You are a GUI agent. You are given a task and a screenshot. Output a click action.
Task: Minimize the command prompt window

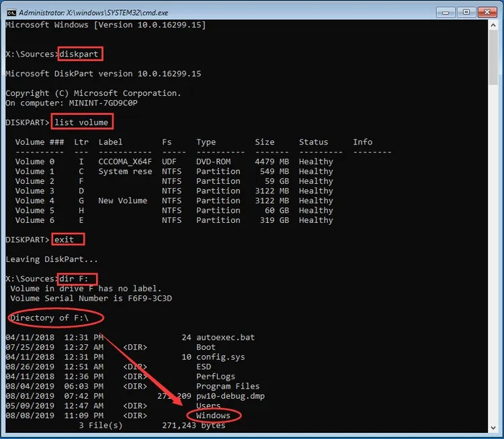point(445,12)
